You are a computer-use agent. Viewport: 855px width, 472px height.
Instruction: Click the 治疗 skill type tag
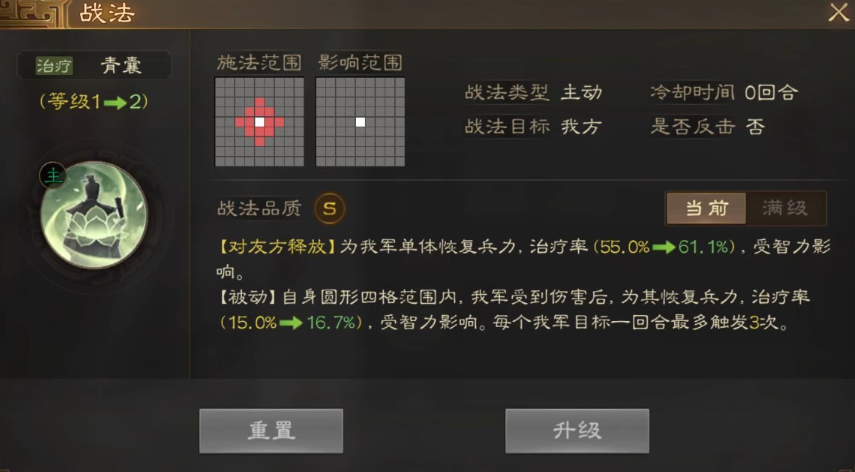coord(54,66)
